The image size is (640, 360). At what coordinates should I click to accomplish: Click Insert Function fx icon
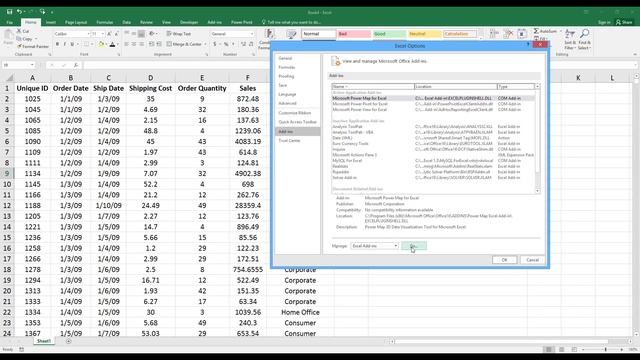[76, 65]
